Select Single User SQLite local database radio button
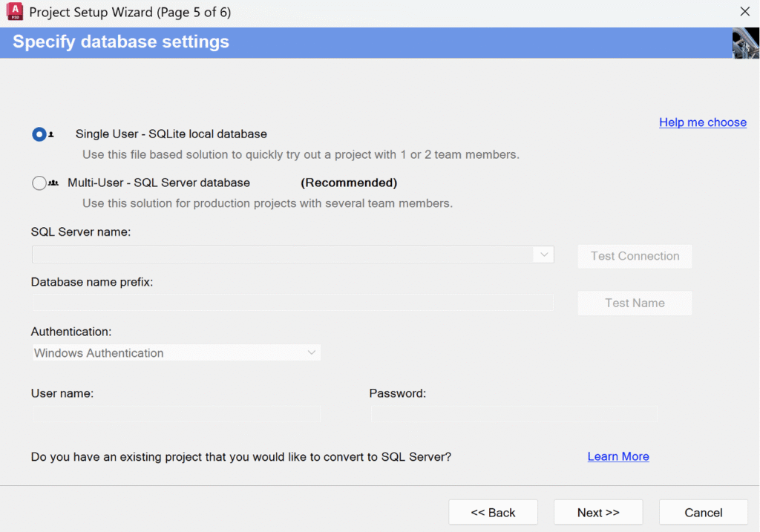 [x=39, y=134]
